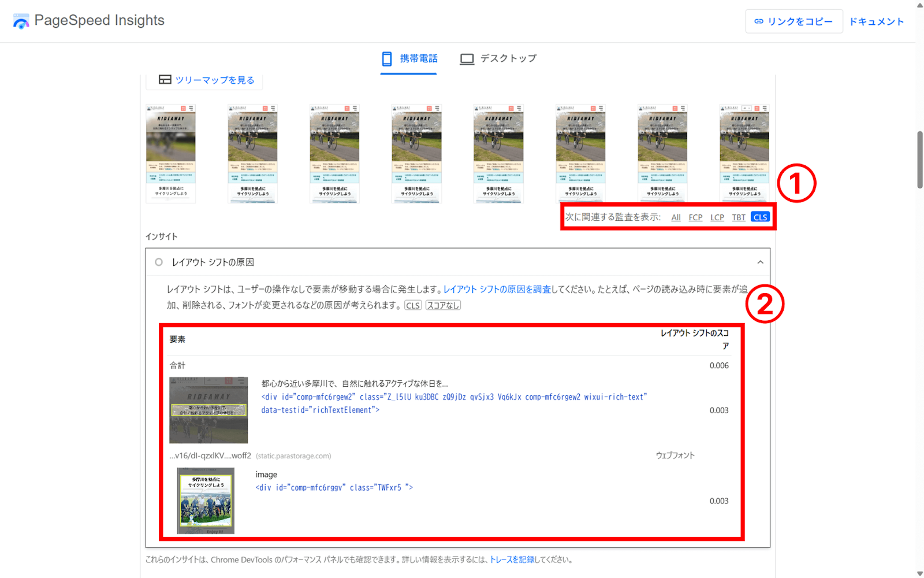Show all audits with the All filter link

coord(675,217)
